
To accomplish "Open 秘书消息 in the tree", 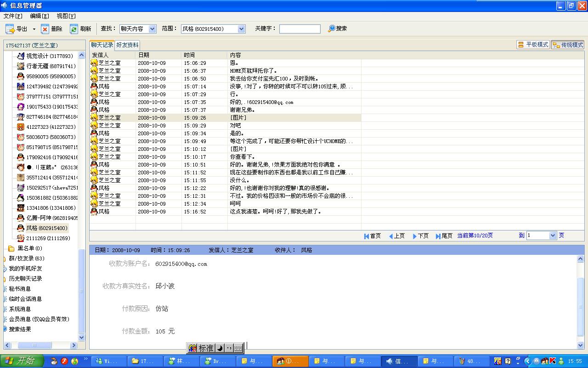I will [20, 289].
